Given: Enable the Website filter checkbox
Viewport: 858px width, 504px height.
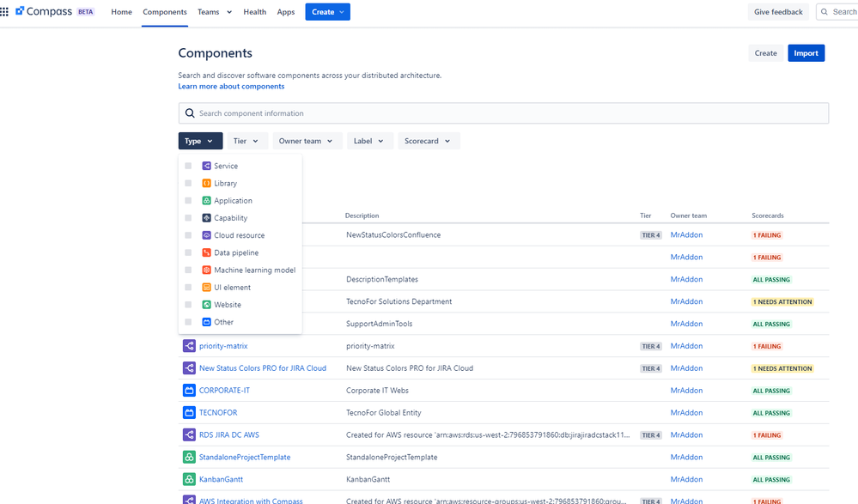Looking at the screenshot, I should 188,304.
